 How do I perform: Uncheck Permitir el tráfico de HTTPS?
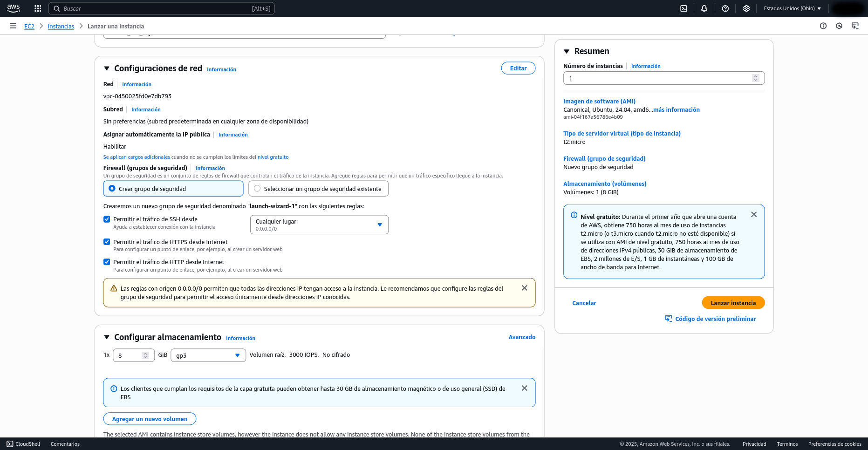(x=107, y=242)
